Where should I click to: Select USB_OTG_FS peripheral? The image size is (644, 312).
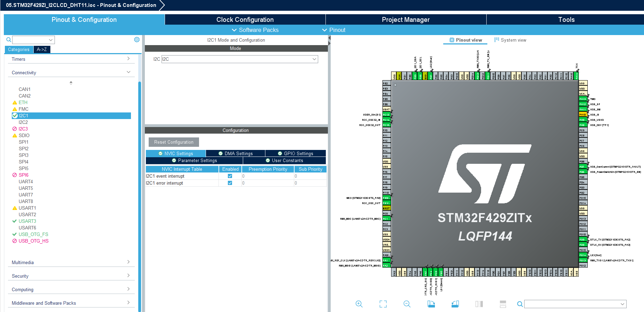pos(33,234)
